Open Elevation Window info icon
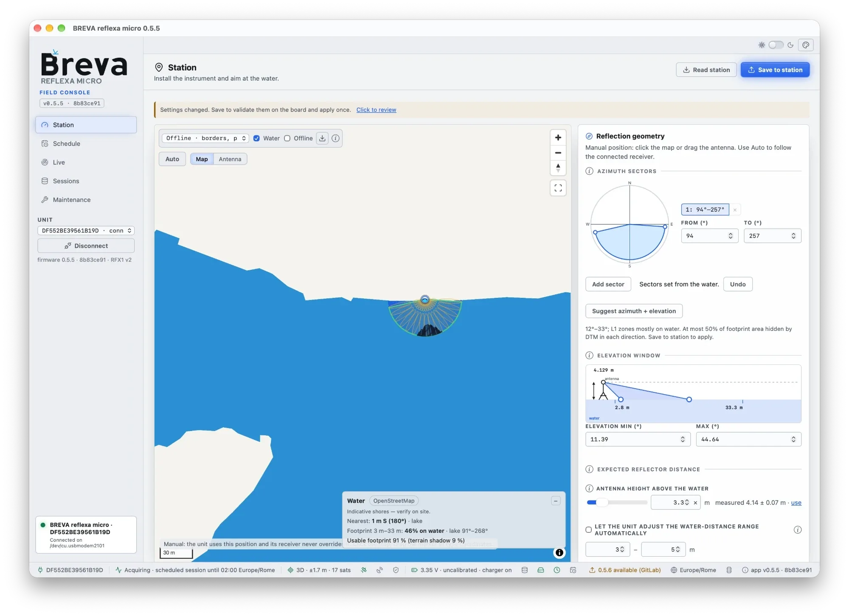Screen dimensions: 849x616 [x=589, y=356]
